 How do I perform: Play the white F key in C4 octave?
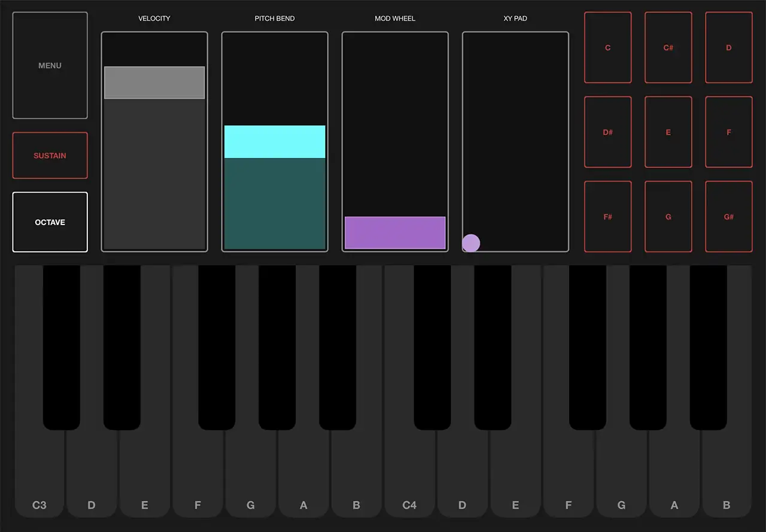click(x=568, y=473)
